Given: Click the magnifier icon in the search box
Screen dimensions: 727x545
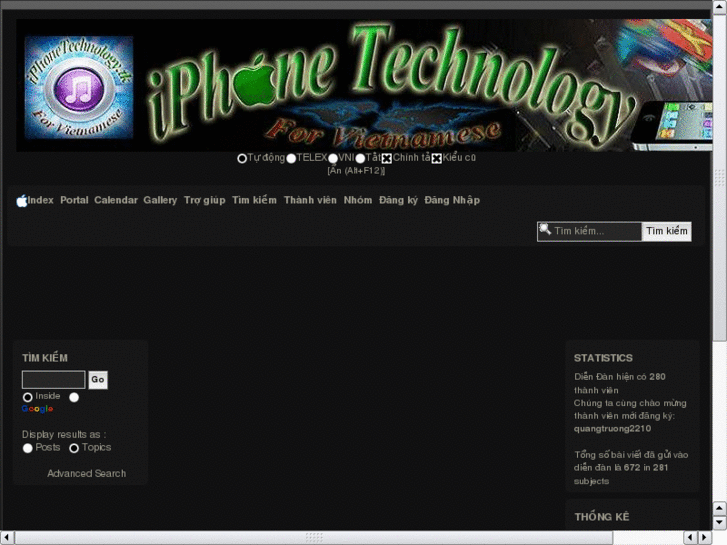Looking at the screenshot, I should click(x=545, y=229).
